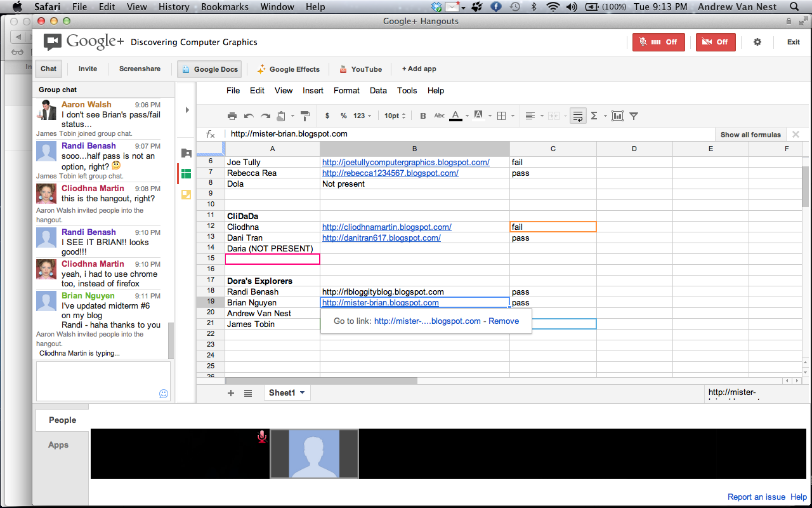Redo the last undone action
812x508 pixels.
(x=265, y=116)
